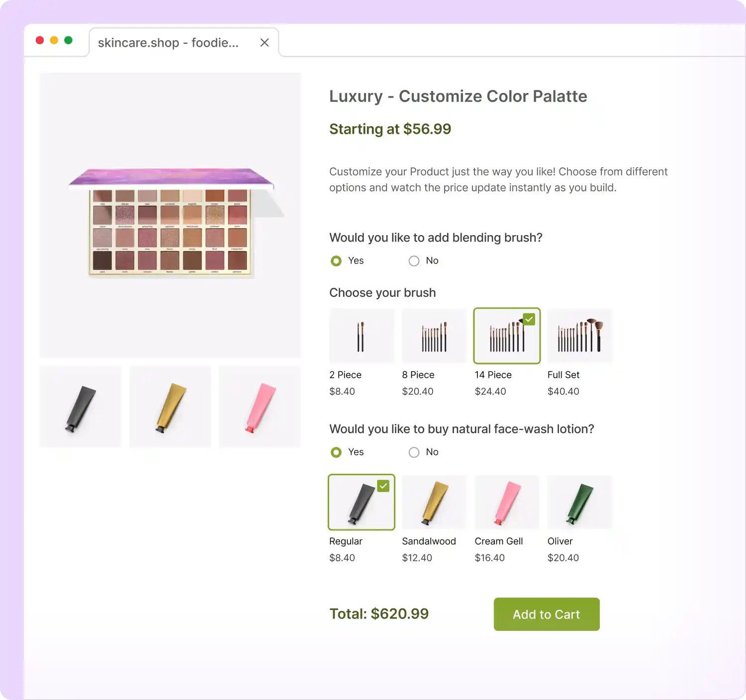Enable Yes for face-wash lotion
Viewport: 746px width, 700px height.
[336, 452]
